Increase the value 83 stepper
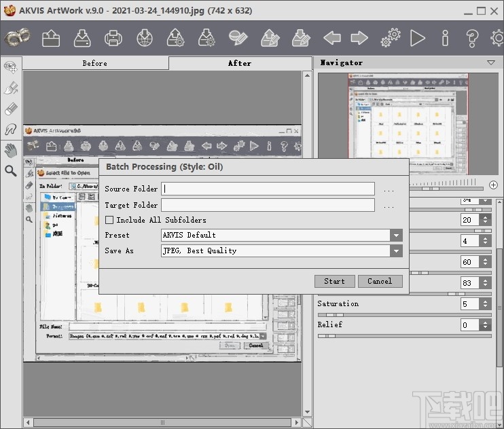The image size is (504, 429). 485,280
